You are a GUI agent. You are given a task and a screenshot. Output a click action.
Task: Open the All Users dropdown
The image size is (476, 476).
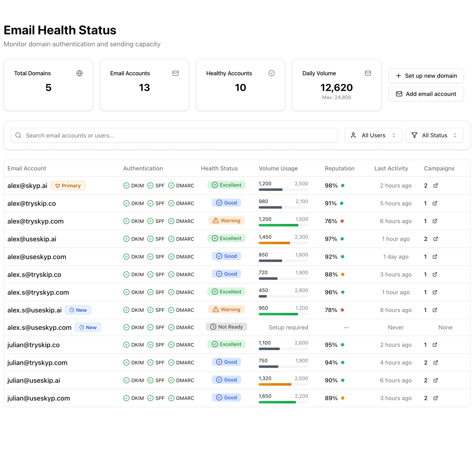coord(373,135)
